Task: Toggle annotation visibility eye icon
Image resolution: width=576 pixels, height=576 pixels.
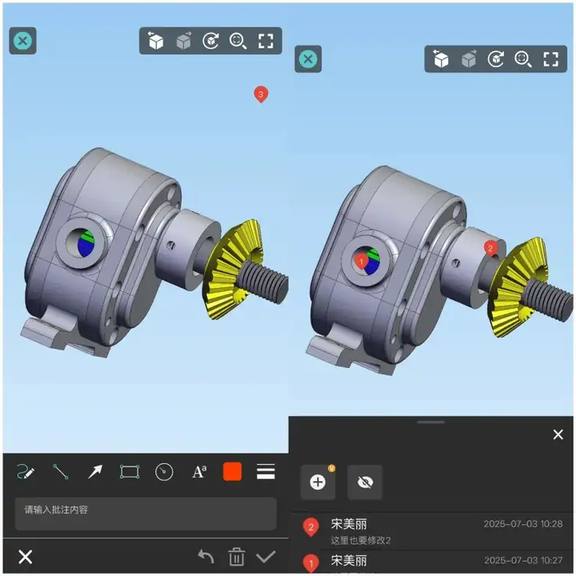Action: coord(365,482)
